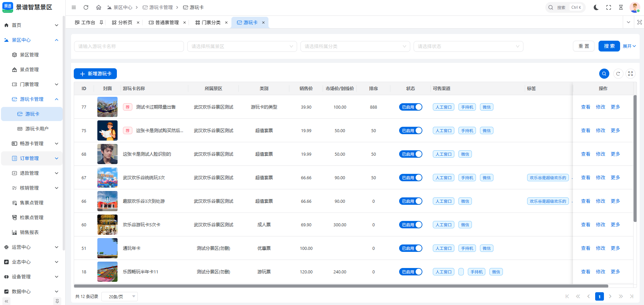Toggle the 已启用 switch for ID 60
This screenshot has height=305, width=644.
tap(411, 225)
